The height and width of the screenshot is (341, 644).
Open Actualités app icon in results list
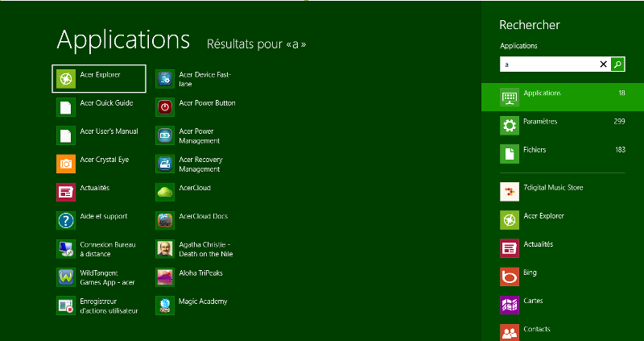(x=66, y=192)
